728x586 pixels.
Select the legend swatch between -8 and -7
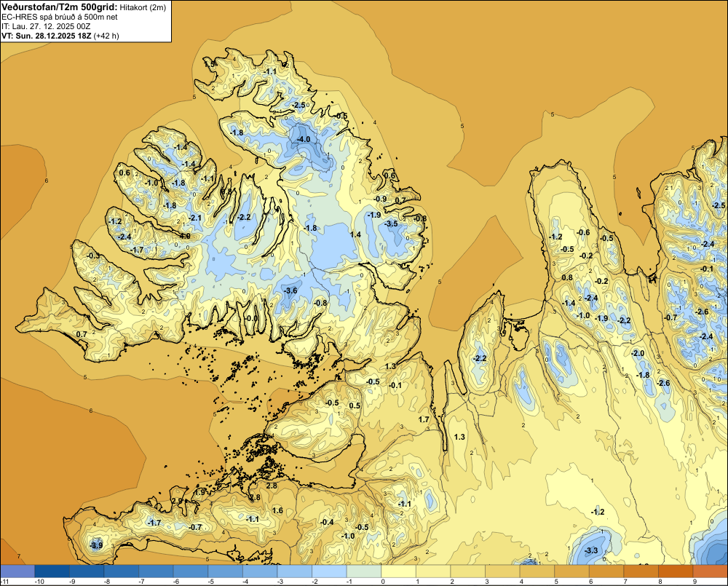click(121, 571)
